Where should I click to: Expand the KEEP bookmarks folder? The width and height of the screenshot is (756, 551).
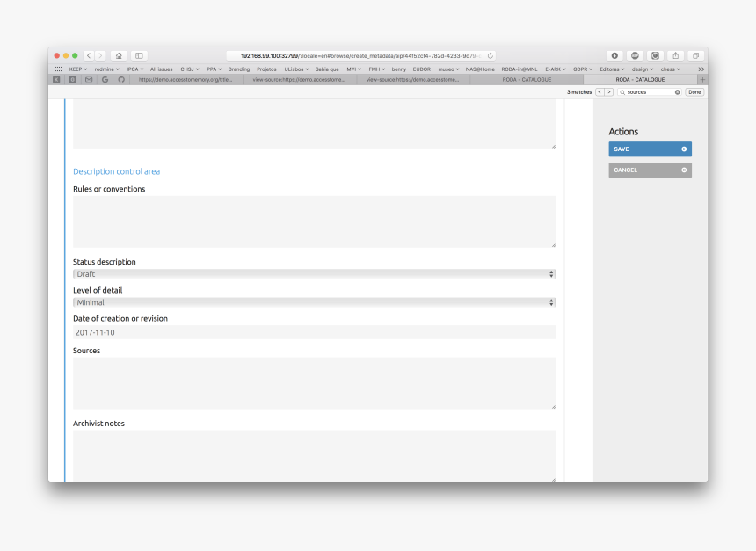click(77, 69)
